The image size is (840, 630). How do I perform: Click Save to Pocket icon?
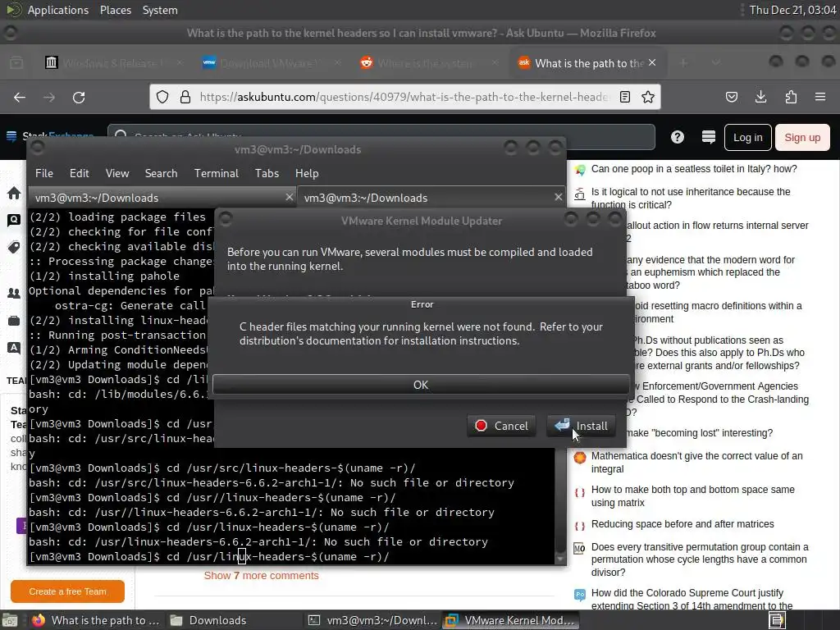pyautogui.click(x=731, y=97)
